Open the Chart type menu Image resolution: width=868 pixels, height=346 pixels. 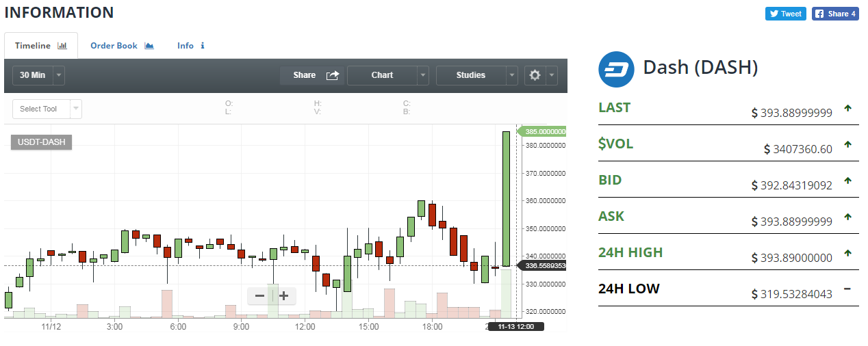[382, 75]
